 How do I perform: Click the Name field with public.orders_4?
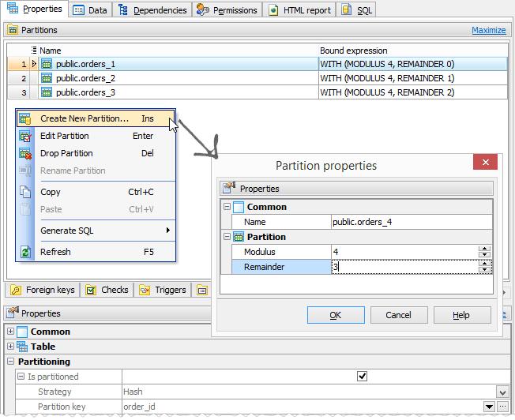click(412, 222)
